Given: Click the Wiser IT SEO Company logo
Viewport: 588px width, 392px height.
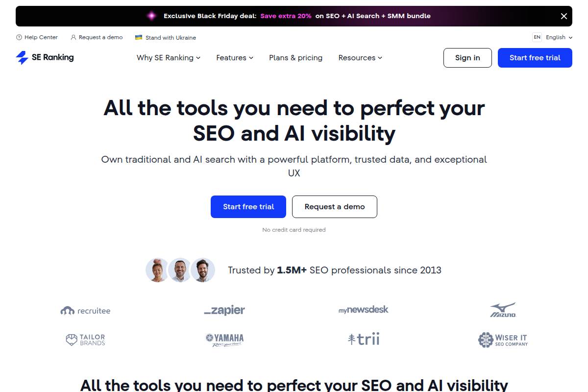Looking at the screenshot, I should click(503, 340).
